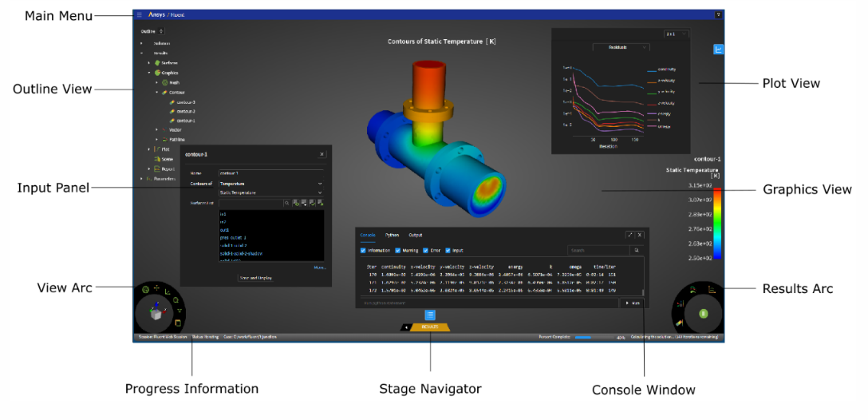Open the Contours of Temperature dropdown
Screen dimensions: 868x420
(270, 184)
